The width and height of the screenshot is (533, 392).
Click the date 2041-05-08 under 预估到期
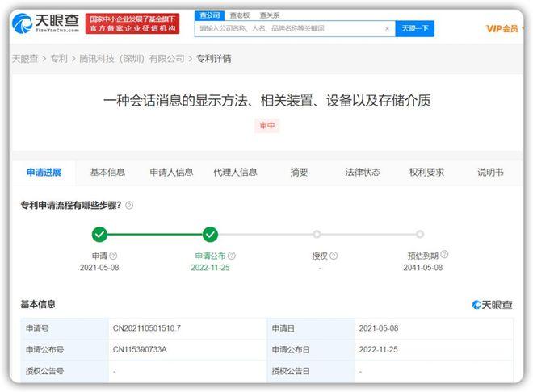coord(423,268)
